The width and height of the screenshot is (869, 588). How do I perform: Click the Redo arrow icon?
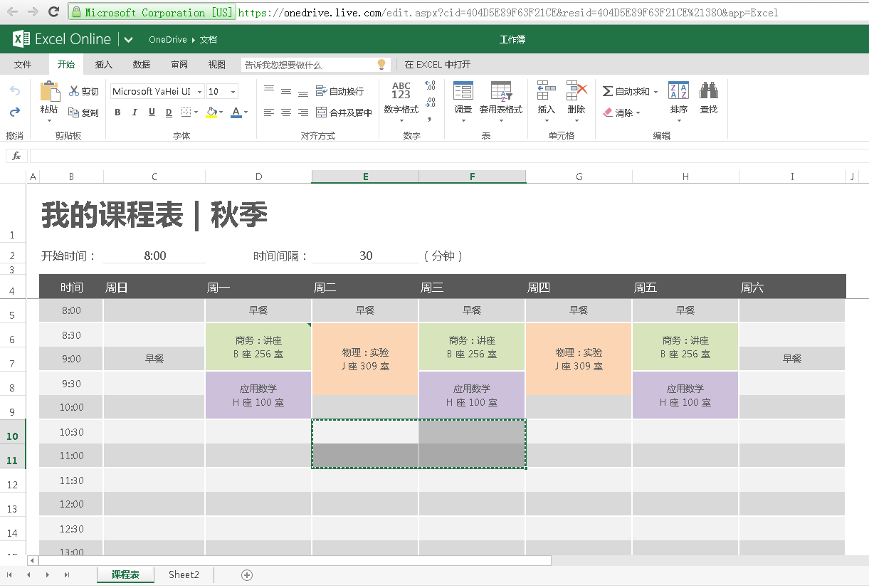[15, 112]
